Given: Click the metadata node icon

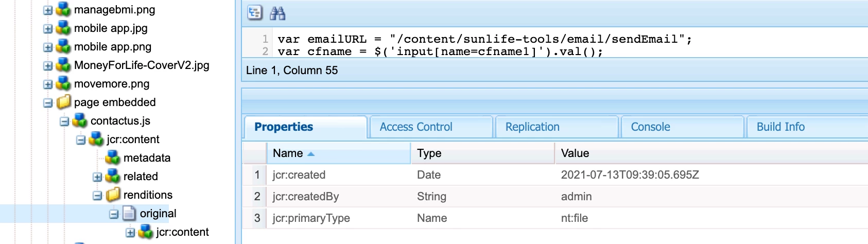Looking at the screenshot, I should 113,158.
